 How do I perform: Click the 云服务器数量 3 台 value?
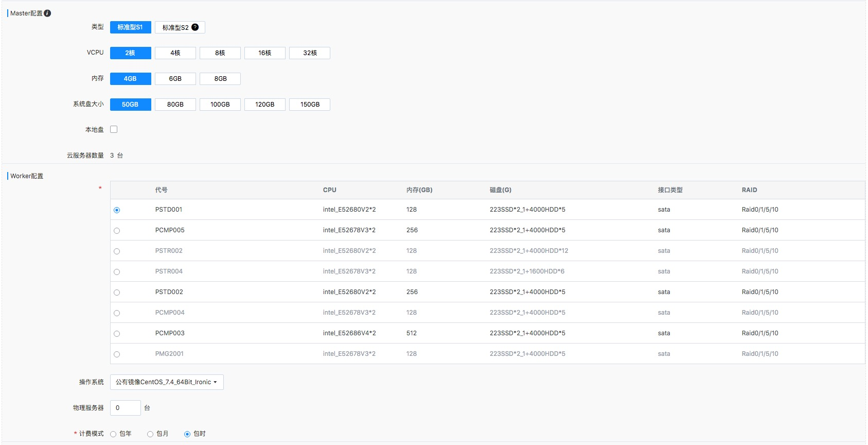(x=116, y=156)
